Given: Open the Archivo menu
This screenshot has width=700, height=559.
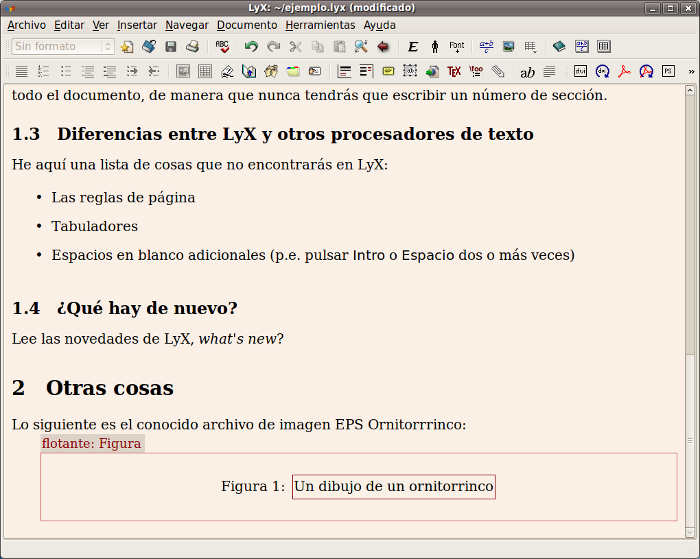Looking at the screenshot, I should 26,25.
